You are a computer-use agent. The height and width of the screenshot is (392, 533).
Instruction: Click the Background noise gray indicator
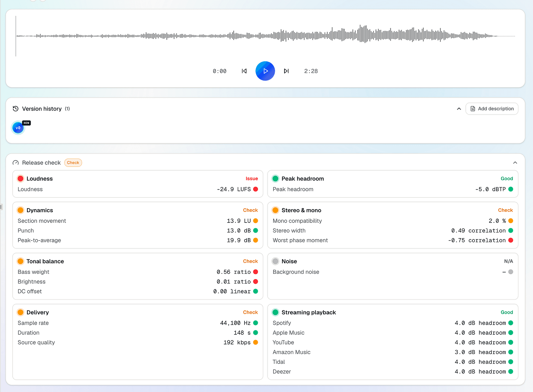coord(511,272)
